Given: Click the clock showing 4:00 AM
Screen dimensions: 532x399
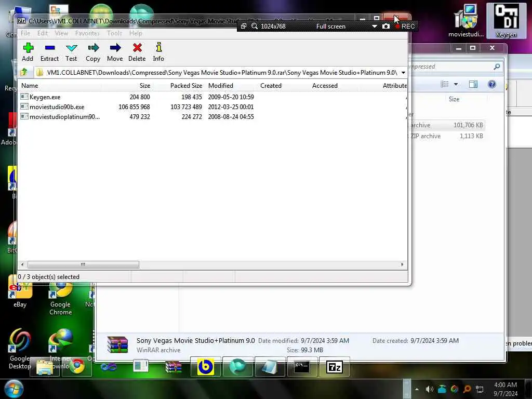Looking at the screenshot, I should 506,389.
